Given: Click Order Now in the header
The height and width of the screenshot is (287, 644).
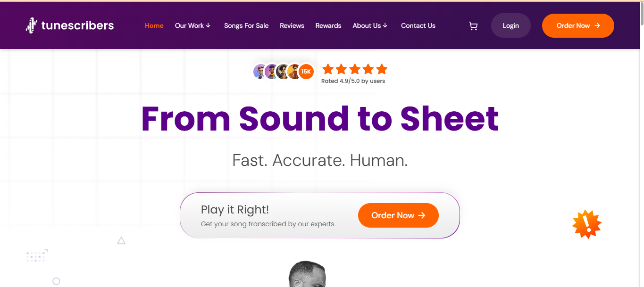Looking at the screenshot, I should pyautogui.click(x=578, y=25).
